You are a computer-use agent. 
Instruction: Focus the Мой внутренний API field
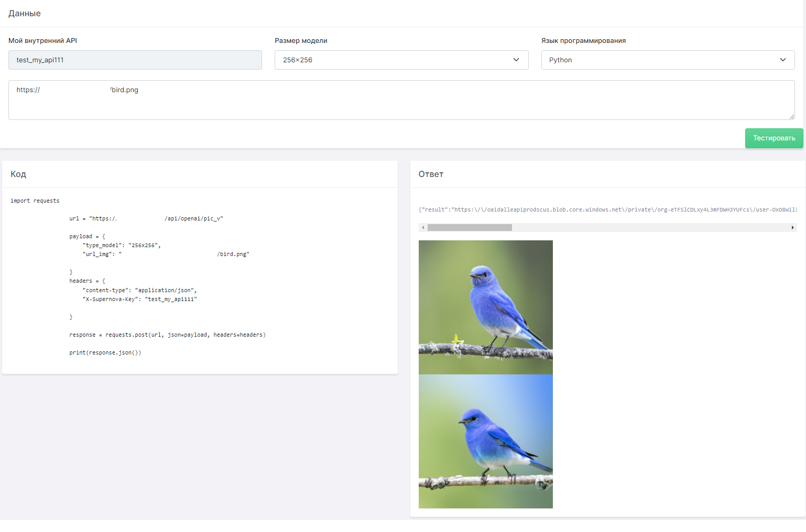point(135,60)
